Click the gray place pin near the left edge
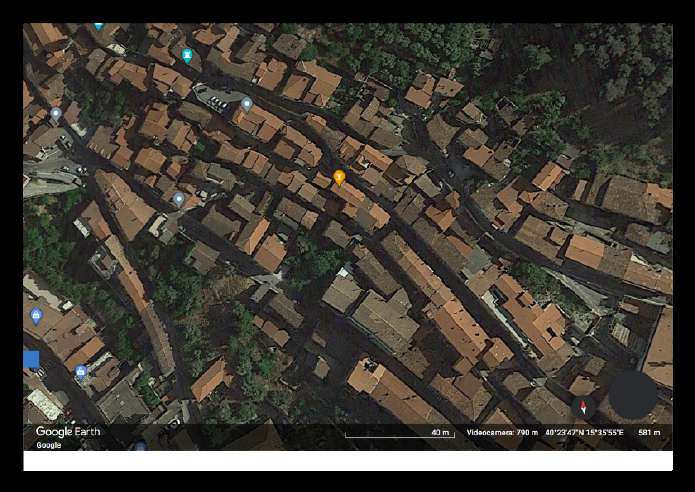This screenshot has width=695, height=492. tap(56, 113)
